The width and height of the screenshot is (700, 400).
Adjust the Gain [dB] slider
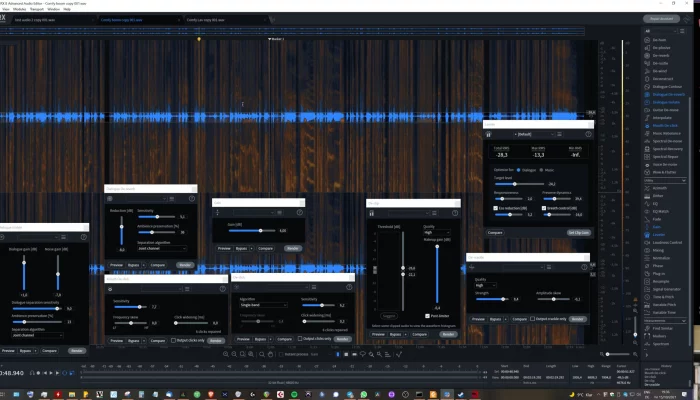click(x=252, y=230)
